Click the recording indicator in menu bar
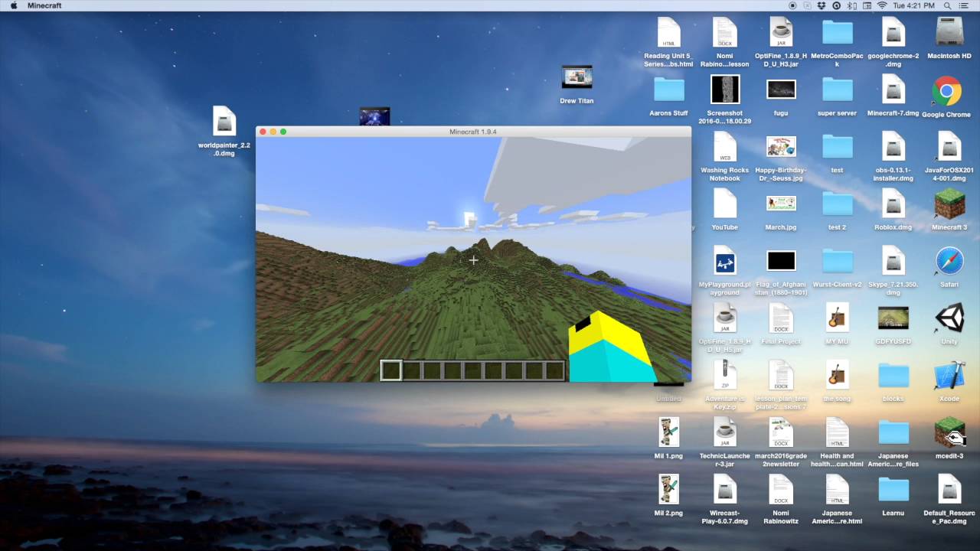The height and width of the screenshot is (551, 980). click(x=792, y=5)
